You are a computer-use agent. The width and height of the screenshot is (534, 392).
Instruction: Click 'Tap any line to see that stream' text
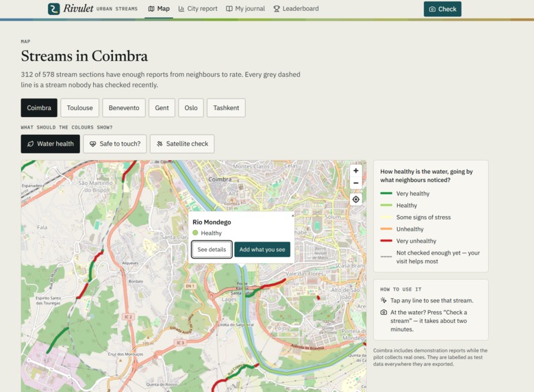(432, 300)
